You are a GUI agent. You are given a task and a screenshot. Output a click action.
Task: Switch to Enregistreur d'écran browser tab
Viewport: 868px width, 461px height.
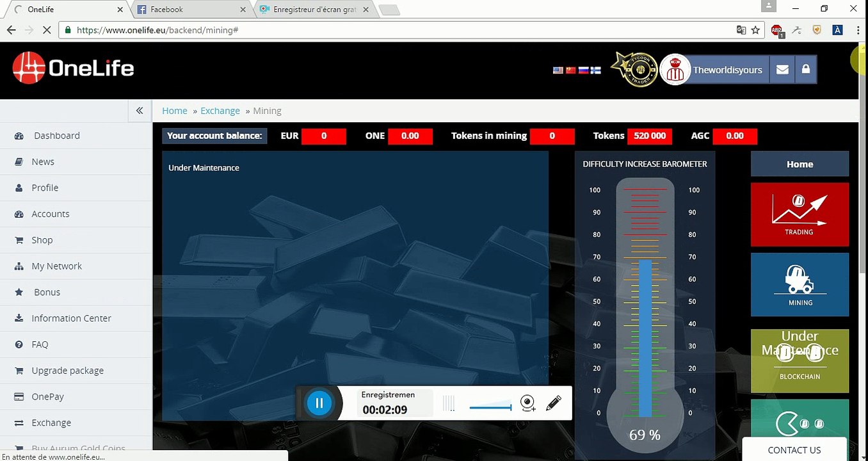pyautogui.click(x=314, y=10)
